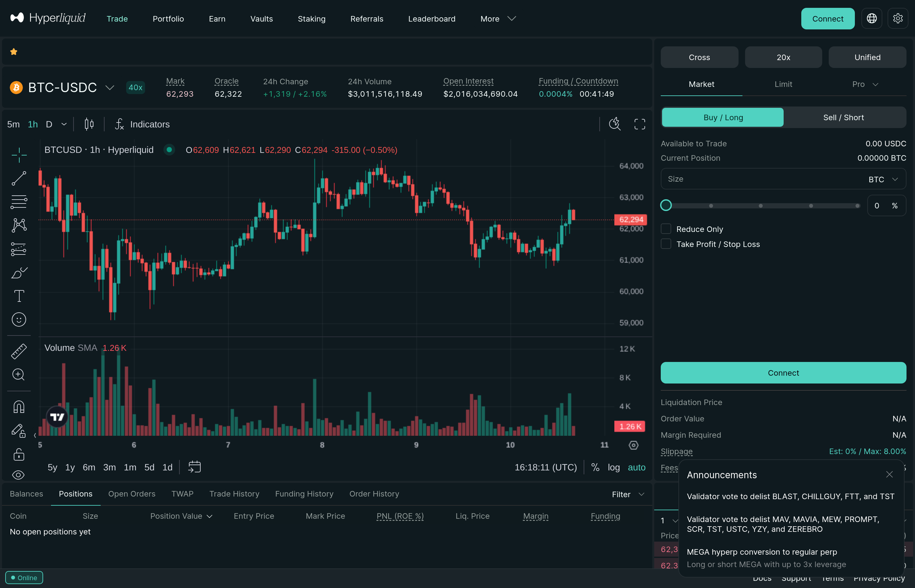This screenshot has width=915, height=588.
Task: Close the Announcements panel
Action: tap(890, 474)
